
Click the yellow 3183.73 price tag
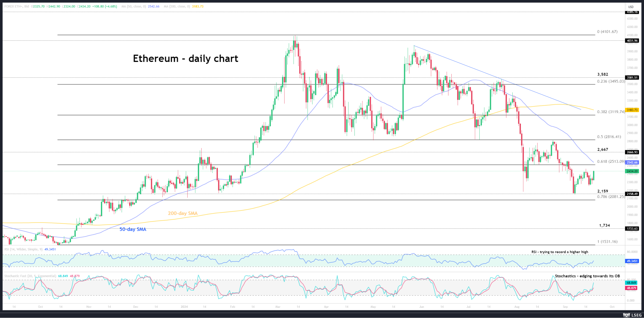coord(632,110)
